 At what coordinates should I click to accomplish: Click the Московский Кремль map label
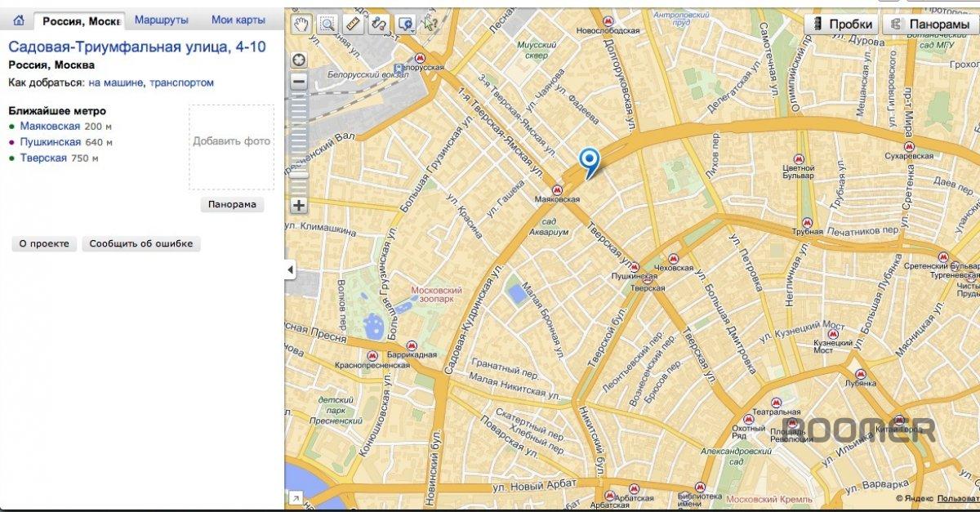pyautogui.click(x=769, y=499)
